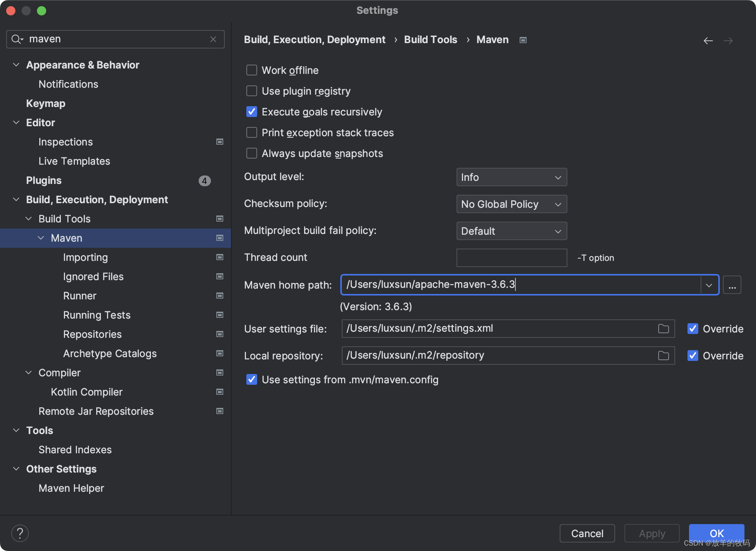
Task: Click project icon on Compiler row
Action: (220, 372)
